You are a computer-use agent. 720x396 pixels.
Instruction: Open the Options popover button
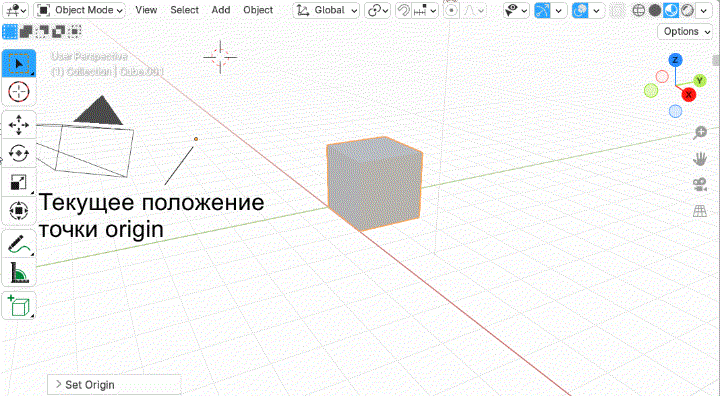click(x=685, y=31)
